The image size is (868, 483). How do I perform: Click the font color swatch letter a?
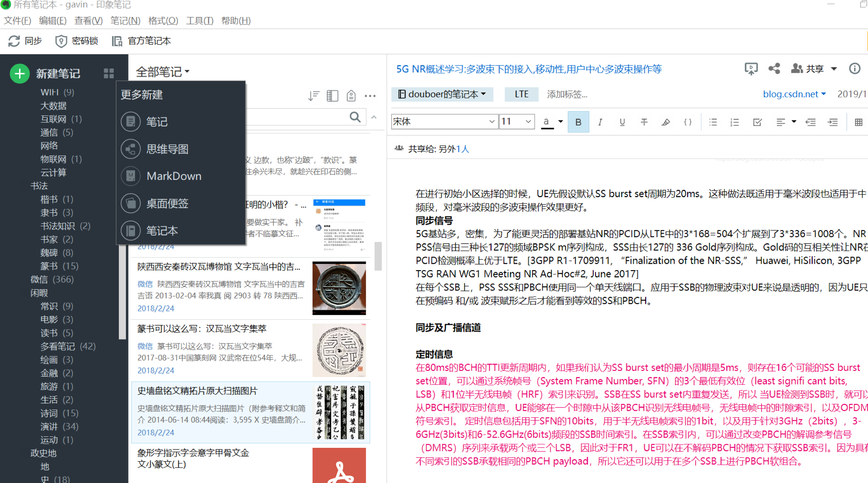(x=547, y=122)
